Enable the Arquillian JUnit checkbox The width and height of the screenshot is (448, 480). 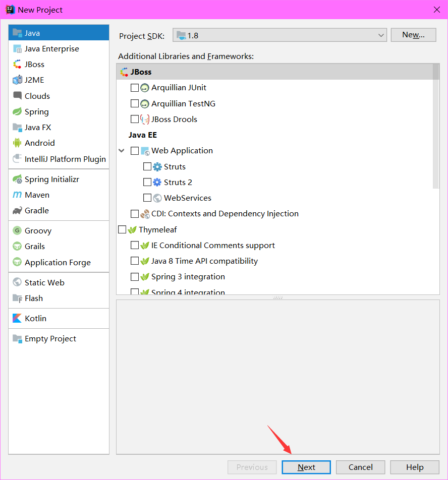pyautogui.click(x=134, y=88)
